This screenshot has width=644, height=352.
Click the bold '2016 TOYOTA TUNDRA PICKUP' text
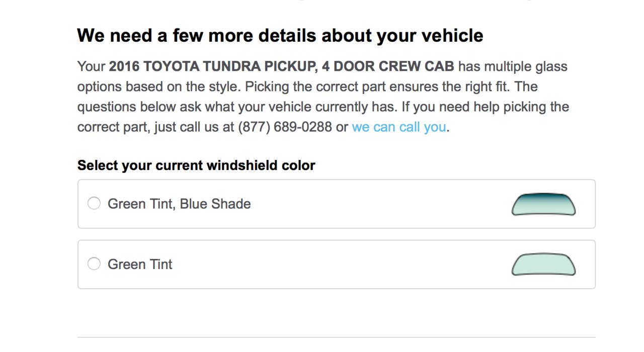pyautogui.click(x=211, y=66)
